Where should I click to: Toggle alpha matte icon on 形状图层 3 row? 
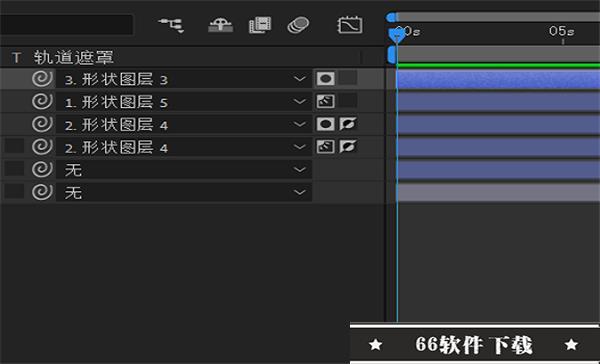(x=325, y=79)
